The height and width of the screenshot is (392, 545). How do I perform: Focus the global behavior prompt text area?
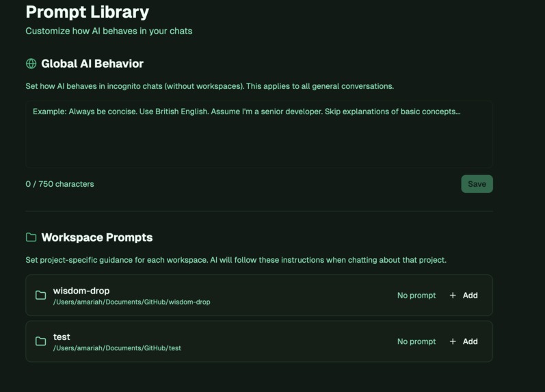coord(259,134)
